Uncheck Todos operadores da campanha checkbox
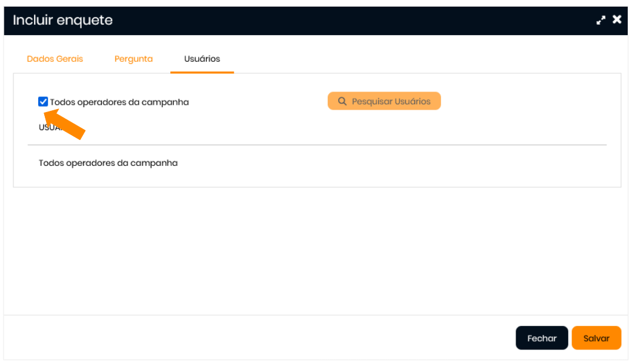The height and width of the screenshot is (364, 635). click(x=43, y=102)
